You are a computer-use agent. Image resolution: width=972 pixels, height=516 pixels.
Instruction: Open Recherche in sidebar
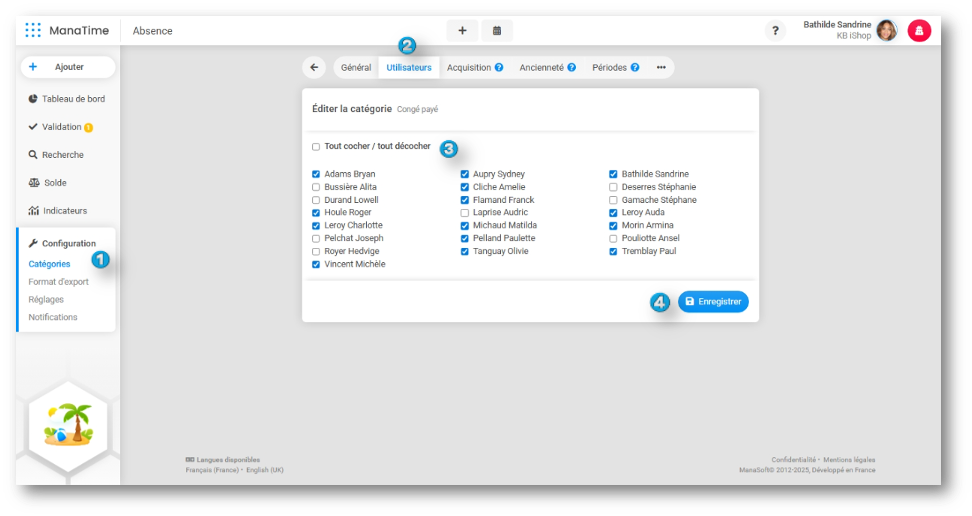pyautogui.click(x=56, y=154)
